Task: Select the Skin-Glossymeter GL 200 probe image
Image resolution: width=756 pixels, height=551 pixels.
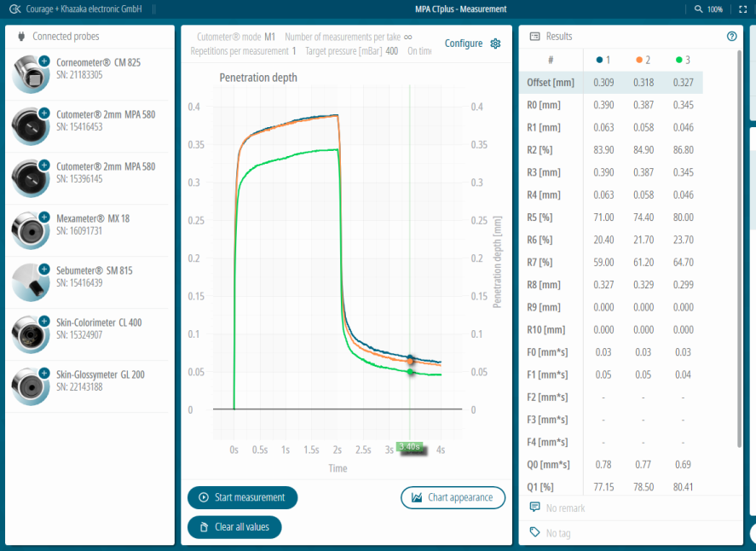Action: 31,387
